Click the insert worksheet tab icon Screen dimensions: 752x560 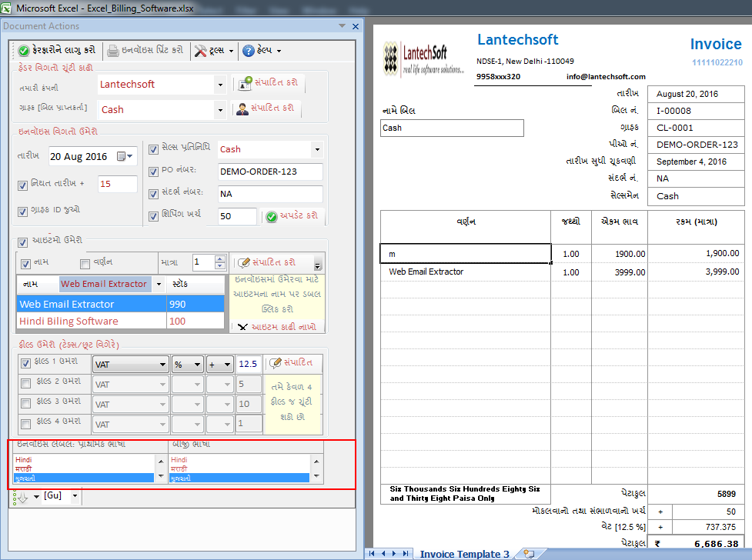529,554
